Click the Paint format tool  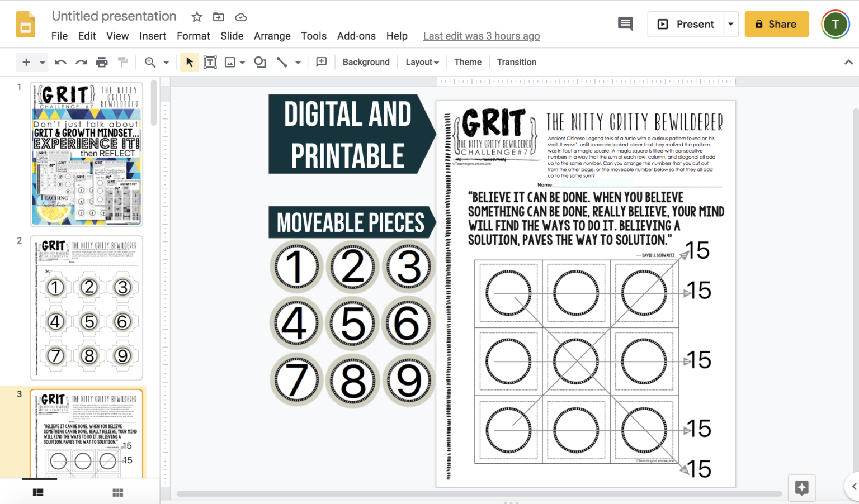click(x=123, y=62)
